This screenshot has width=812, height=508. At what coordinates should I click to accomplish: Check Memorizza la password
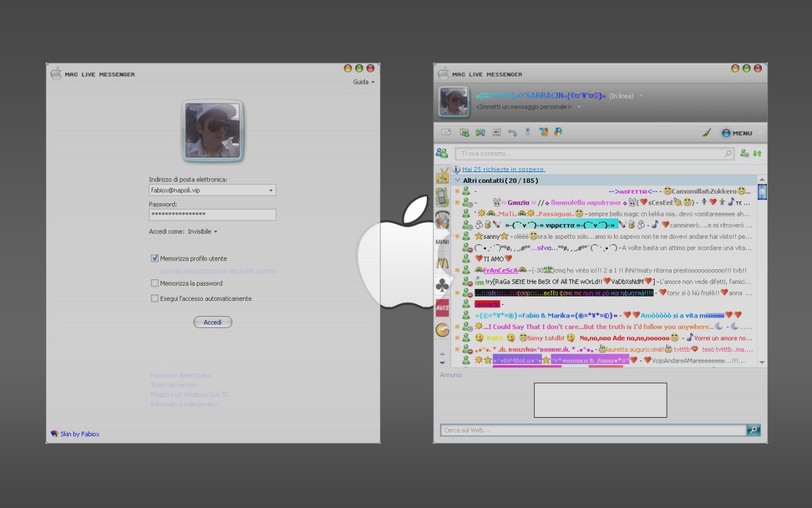155,283
